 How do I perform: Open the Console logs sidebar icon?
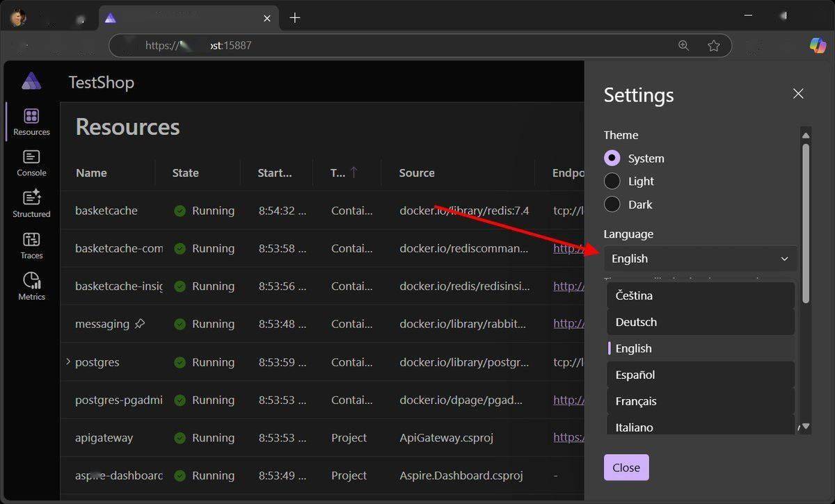[31, 163]
